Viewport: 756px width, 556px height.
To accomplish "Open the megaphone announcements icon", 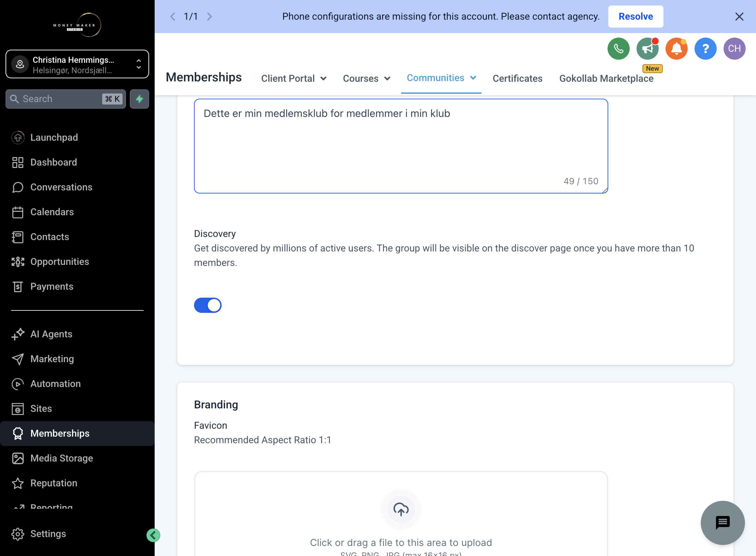I will (647, 49).
